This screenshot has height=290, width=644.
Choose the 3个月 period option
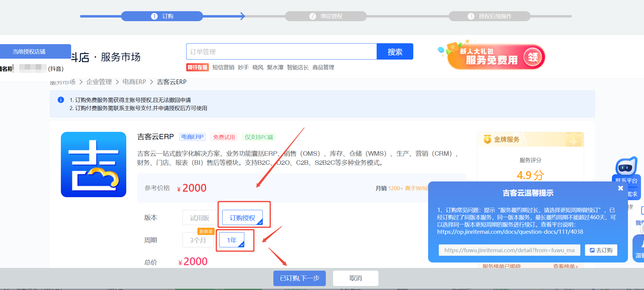tap(198, 240)
